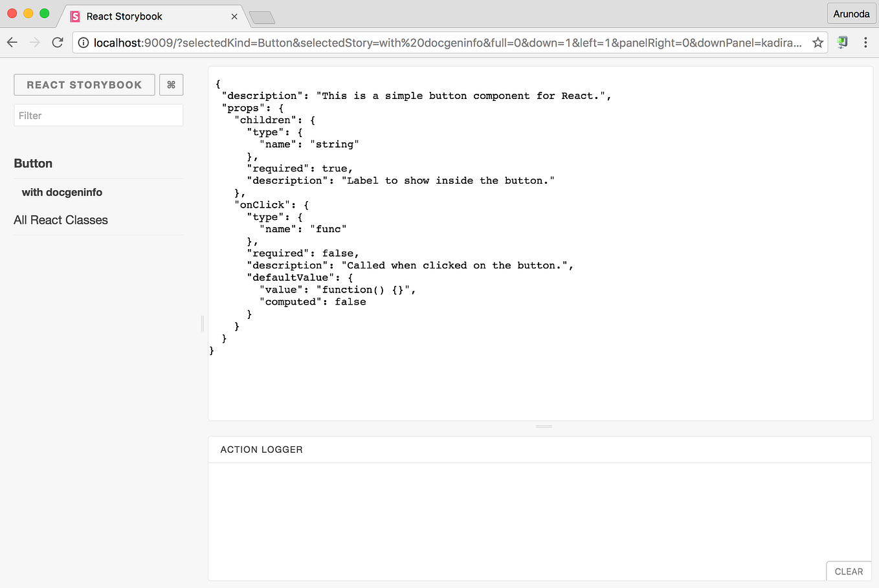Reload the current page

pos(57,42)
